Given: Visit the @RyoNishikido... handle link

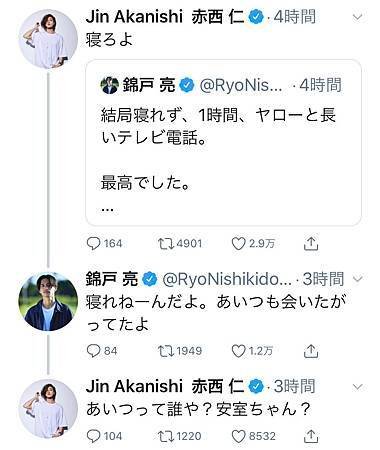Looking at the screenshot, I should [x=227, y=279].
